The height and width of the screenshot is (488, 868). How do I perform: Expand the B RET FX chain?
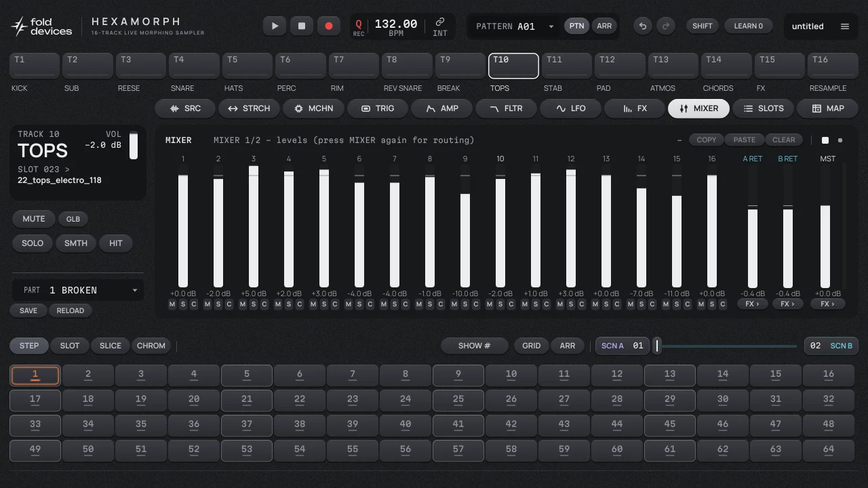point(787,304)
